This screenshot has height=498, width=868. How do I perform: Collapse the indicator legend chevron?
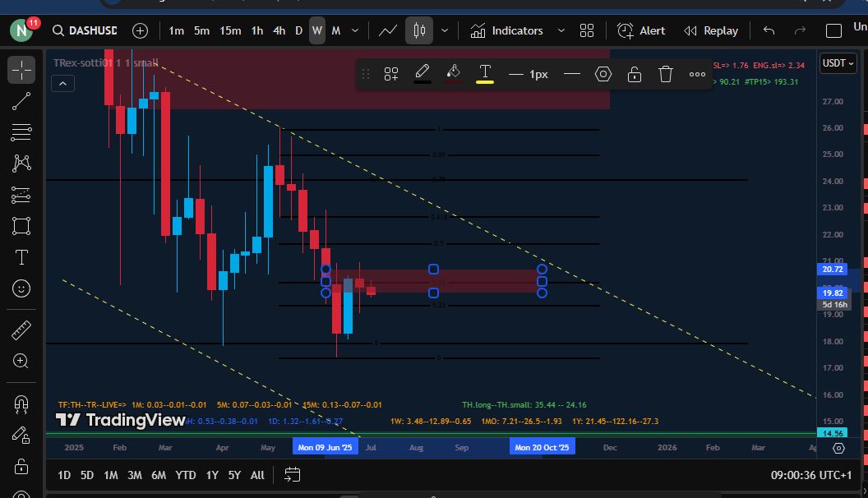62,84
